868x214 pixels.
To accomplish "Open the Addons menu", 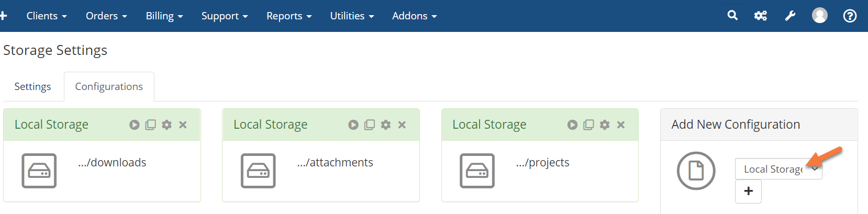I will 414,16.
